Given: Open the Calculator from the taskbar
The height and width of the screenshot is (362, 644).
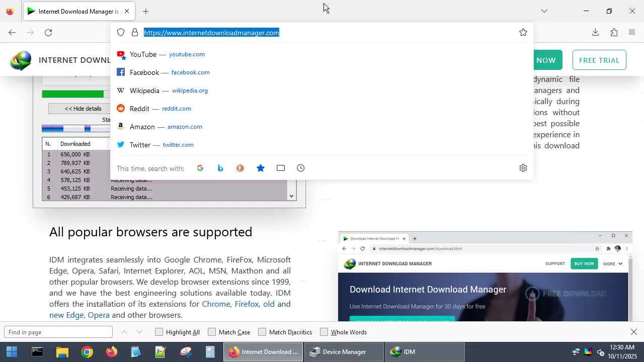Looking at the screenshot, I should click(210, 352).
